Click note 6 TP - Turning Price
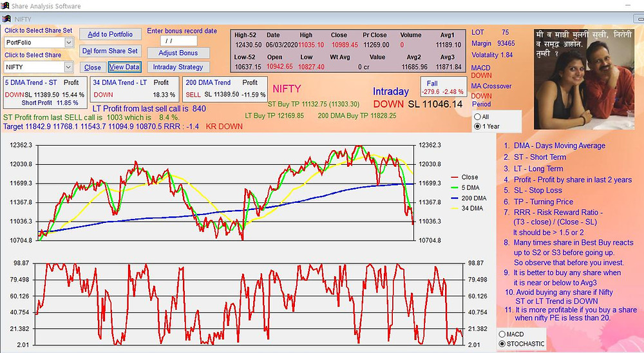This screenshot has width=644, height=353. coord(538,202)
